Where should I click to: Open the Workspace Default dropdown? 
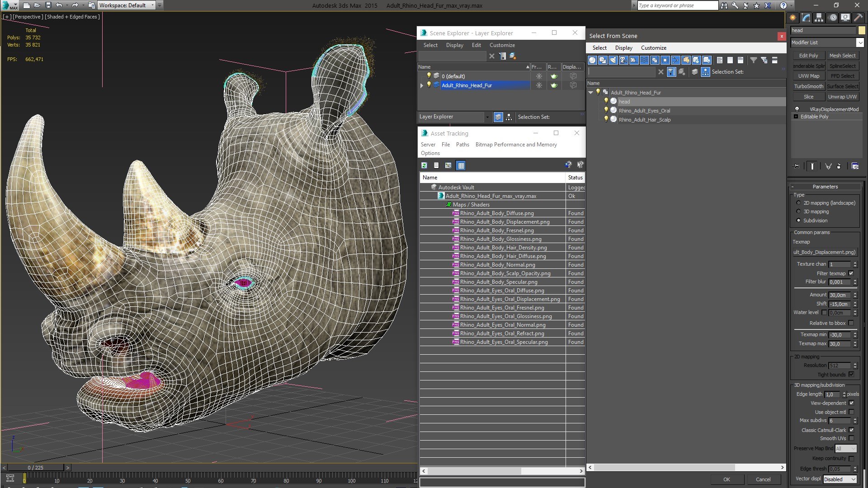point(152,5)
